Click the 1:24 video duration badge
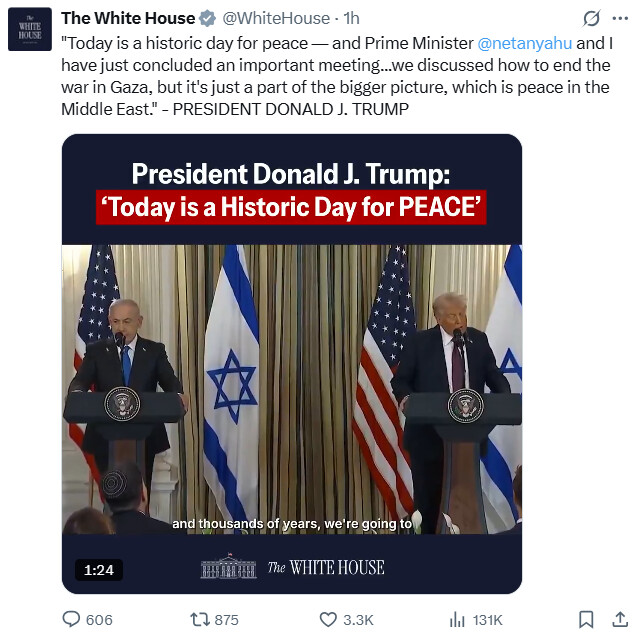Screen dimensions: 643x638 click(98, 570)
